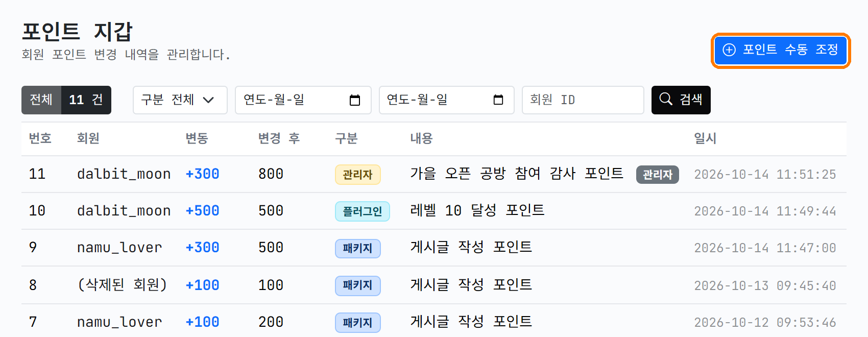Click the 패키지 badge in row 7
The width and height of the screenshot is (868, 337).
tap(357, 323)
